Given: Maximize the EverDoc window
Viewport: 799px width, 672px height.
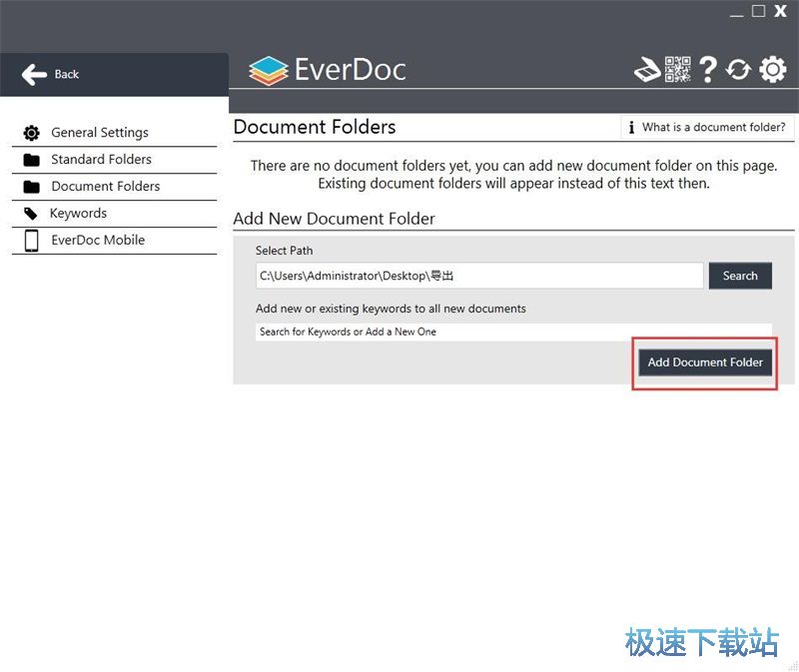Looking at the screenshot, I should click(758, 11).
